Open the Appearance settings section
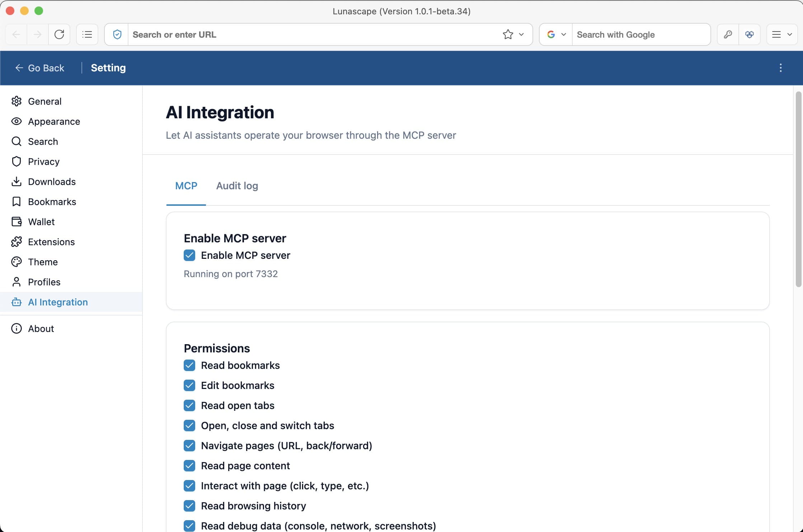The width and height of the screenshot is (803, 532). coord(71,122)
